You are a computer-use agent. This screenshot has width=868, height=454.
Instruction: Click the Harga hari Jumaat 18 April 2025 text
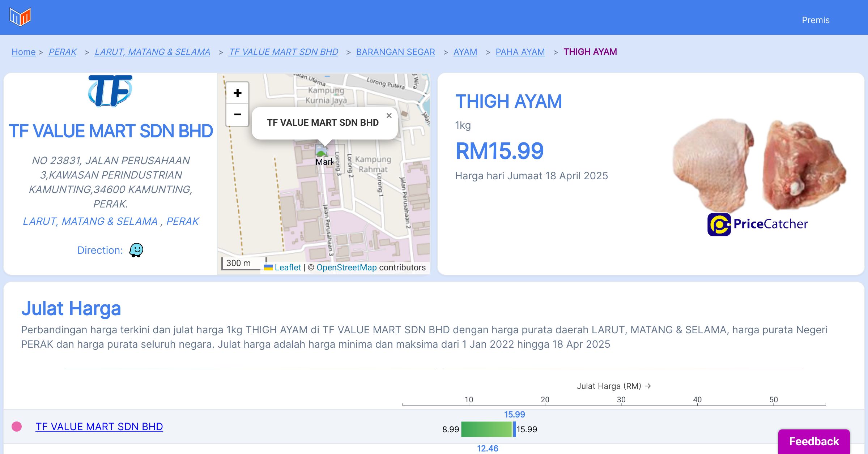click(532, 176)
